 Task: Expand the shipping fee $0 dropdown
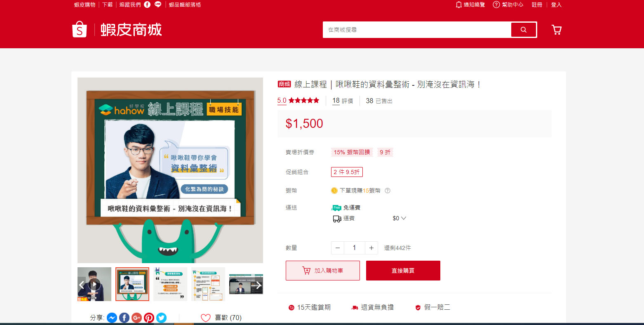coord(399,218)
